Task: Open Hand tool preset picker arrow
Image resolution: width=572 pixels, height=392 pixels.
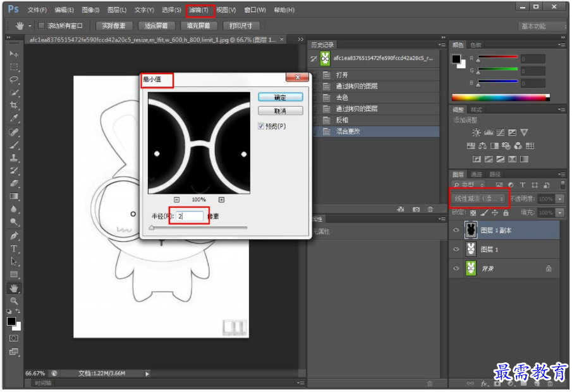Action: 30,26
